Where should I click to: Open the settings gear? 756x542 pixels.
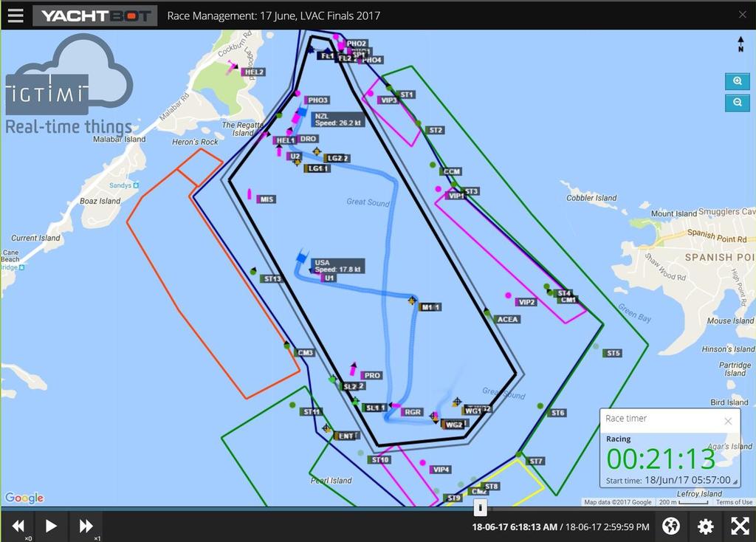pos(705,526)
